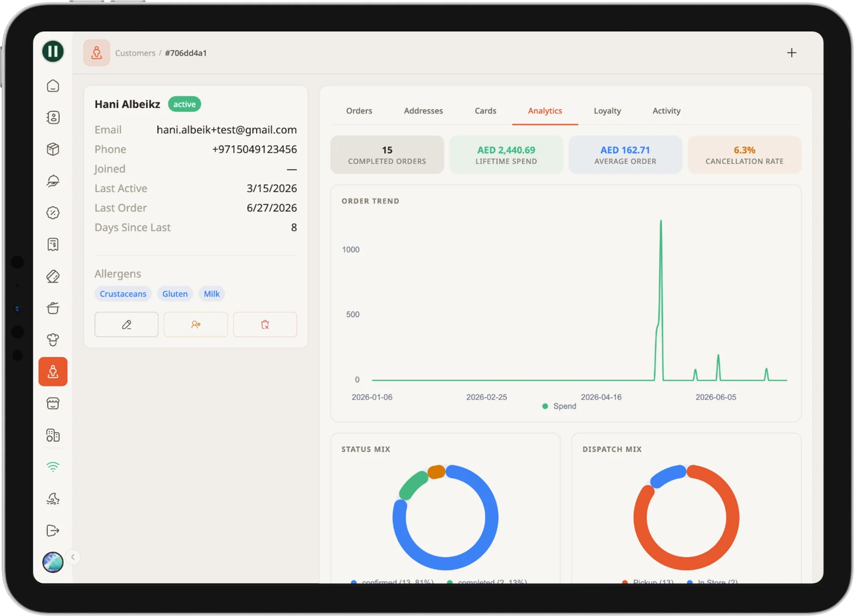Select the Analytics tab

[x=545, y=111]
